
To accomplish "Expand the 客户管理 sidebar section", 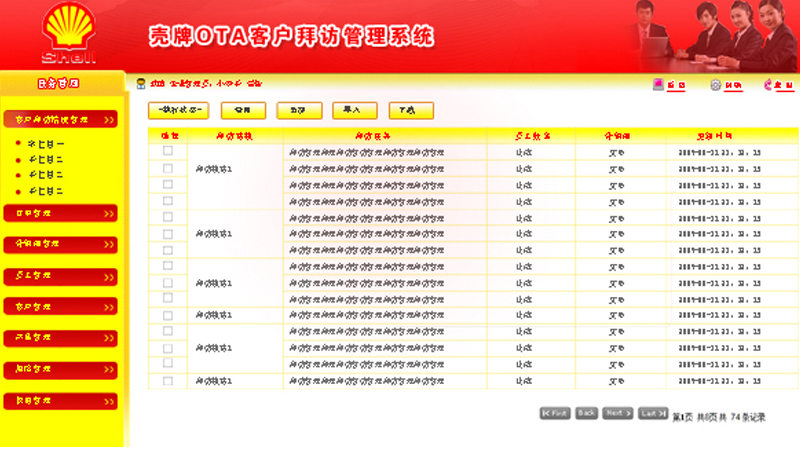I will (x=60, y=307).
